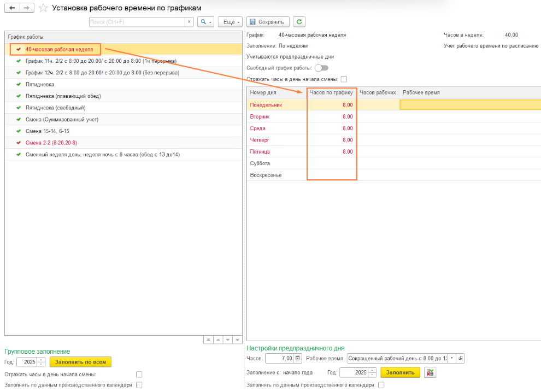
Task: Click the Часов по графику column header
Action: (331, 93)
